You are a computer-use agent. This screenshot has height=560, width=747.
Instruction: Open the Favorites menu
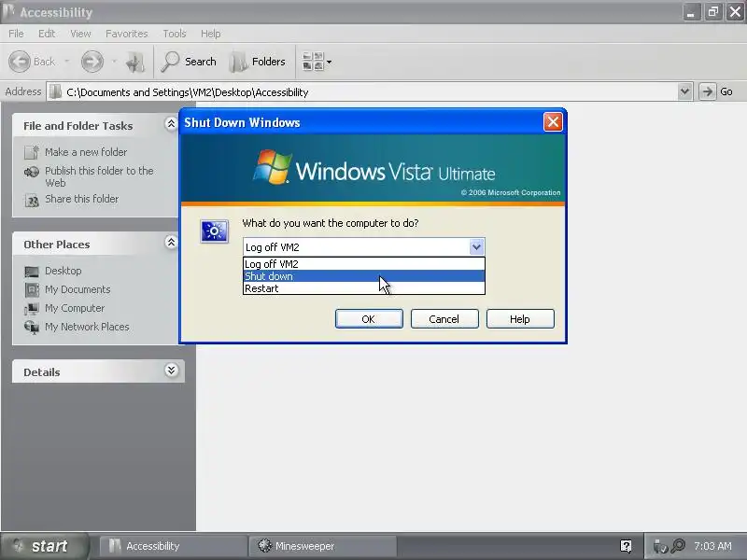click(127, 34)
